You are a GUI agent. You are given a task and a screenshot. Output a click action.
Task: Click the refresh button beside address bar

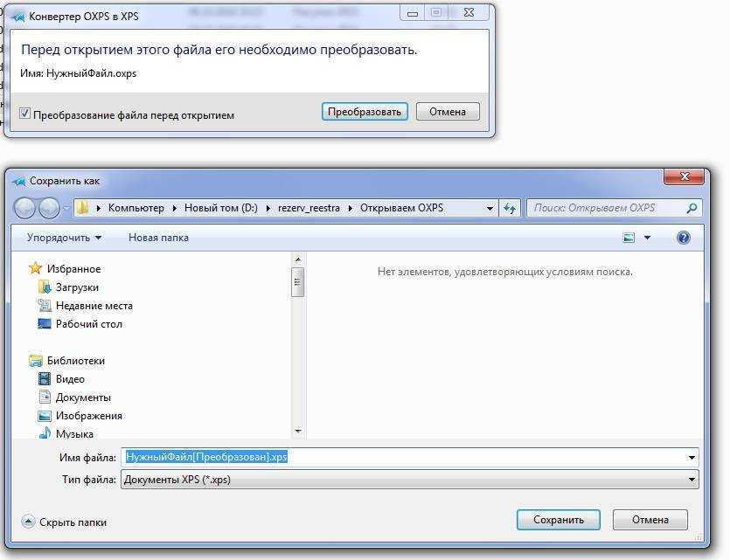click(x=510, y=209)
